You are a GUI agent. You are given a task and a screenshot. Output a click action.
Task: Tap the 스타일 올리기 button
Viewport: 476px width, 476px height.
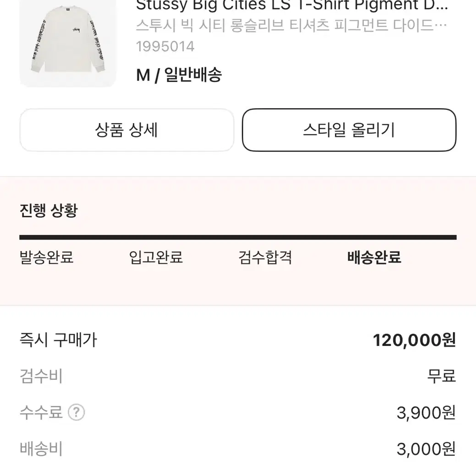point(349,130)
